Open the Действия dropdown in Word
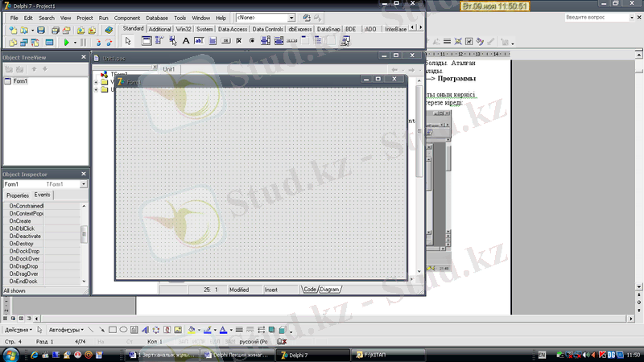644x362 pixels. [x=19, y=330]
